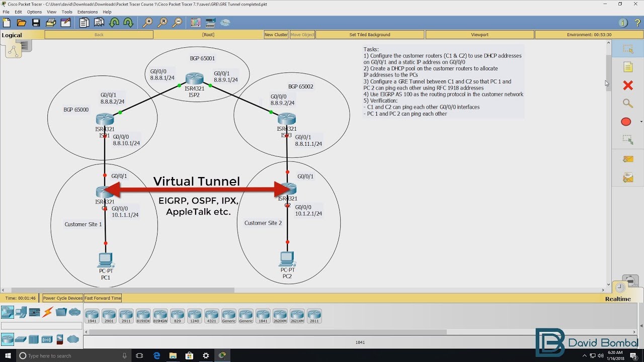Viewport: 644px width, 362px height.
Task: Select ISP2 router in the topology
Action: point(194,79)
